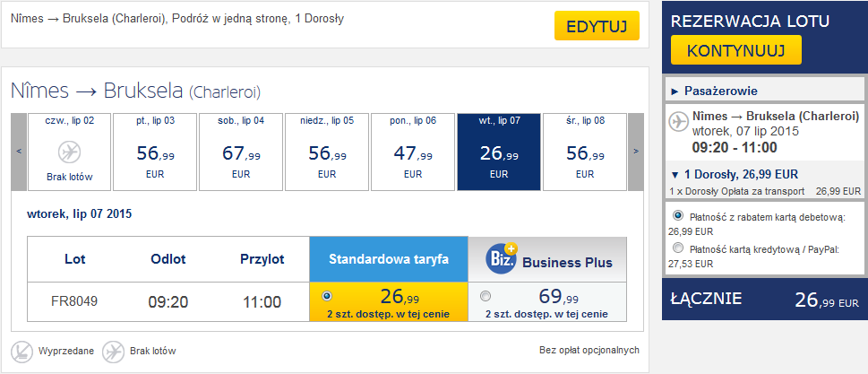The width and height of the screenshot is (868, 374).
Task: Show later dates with right arrow
Action: click(635, 152)
